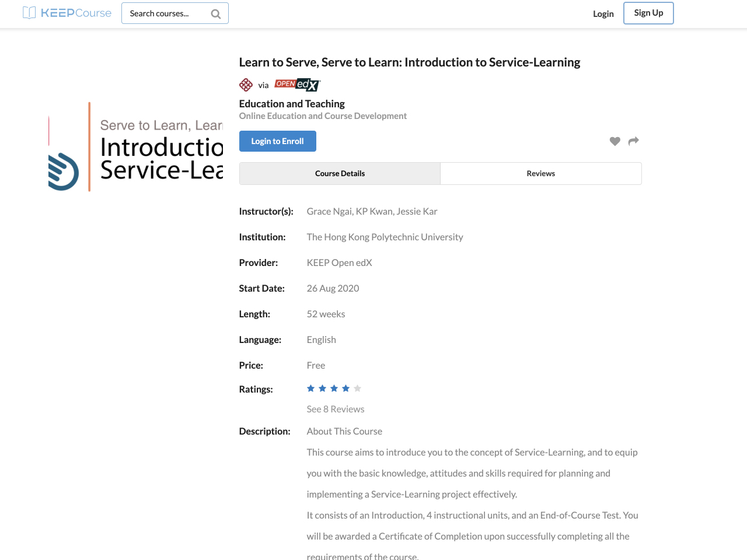The height and width of the screenshot is (560, 747).
Task: Click the course title heading
Action: [410, 62]
